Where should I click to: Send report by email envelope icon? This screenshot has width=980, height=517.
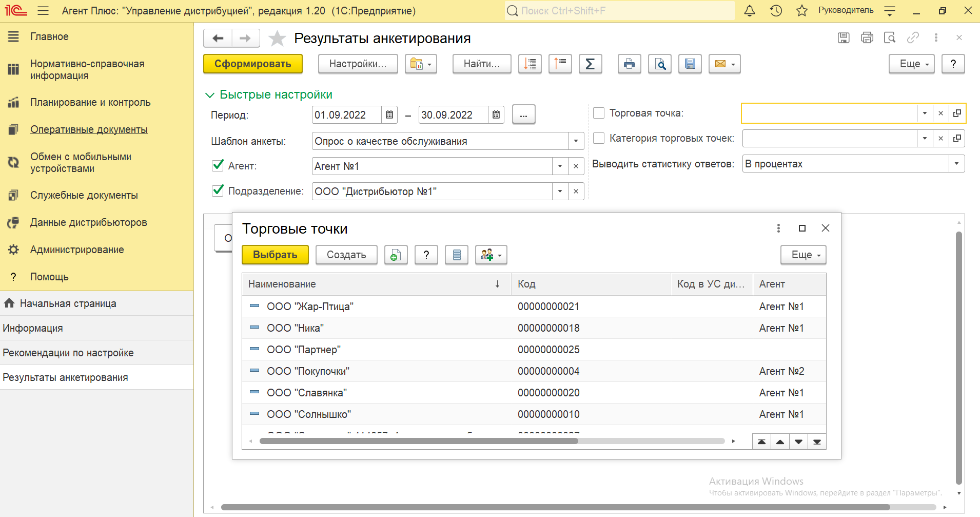[x=724, y=64]
